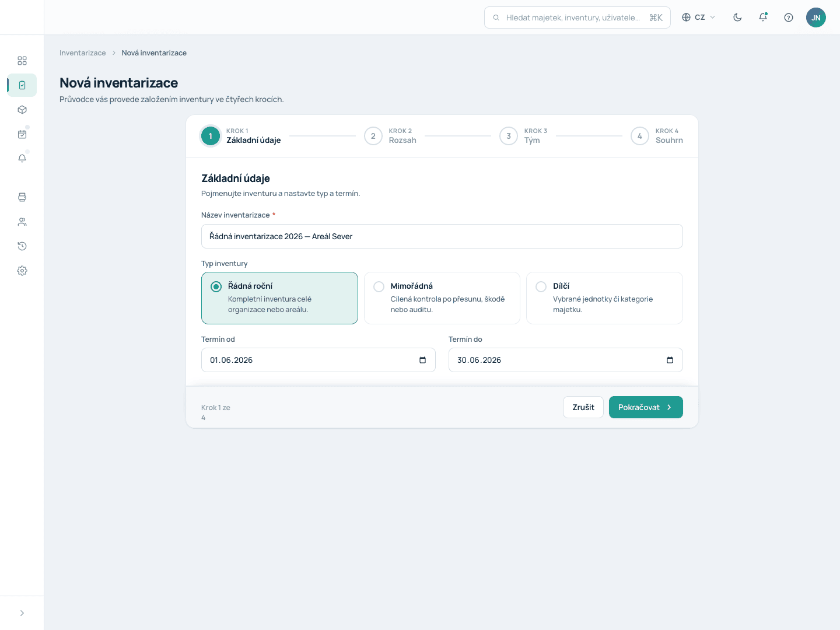Go to the Inventarizace breadcrumb link
The image size is (840, 630).
pyautogui.click(x=83, y=53)
